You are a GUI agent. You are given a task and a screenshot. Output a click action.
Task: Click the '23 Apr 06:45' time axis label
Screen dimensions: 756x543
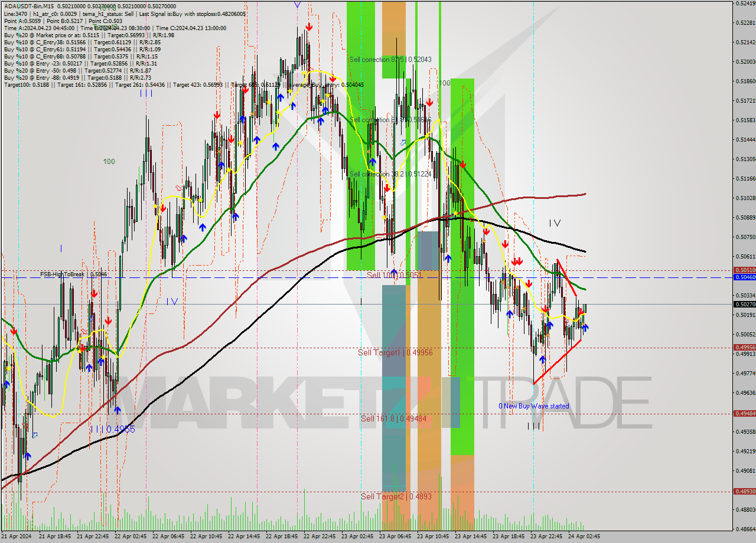point(396,537)
